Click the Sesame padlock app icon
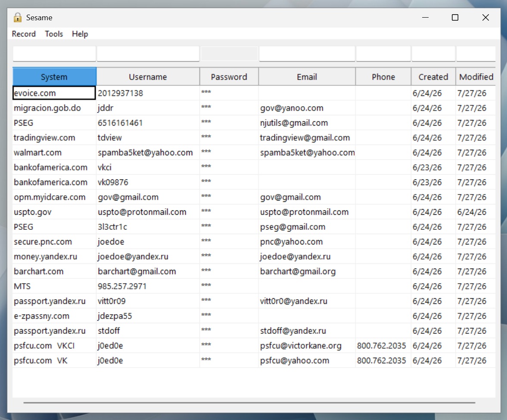Viewport: 507px width, 420px height. pos(18,18)
